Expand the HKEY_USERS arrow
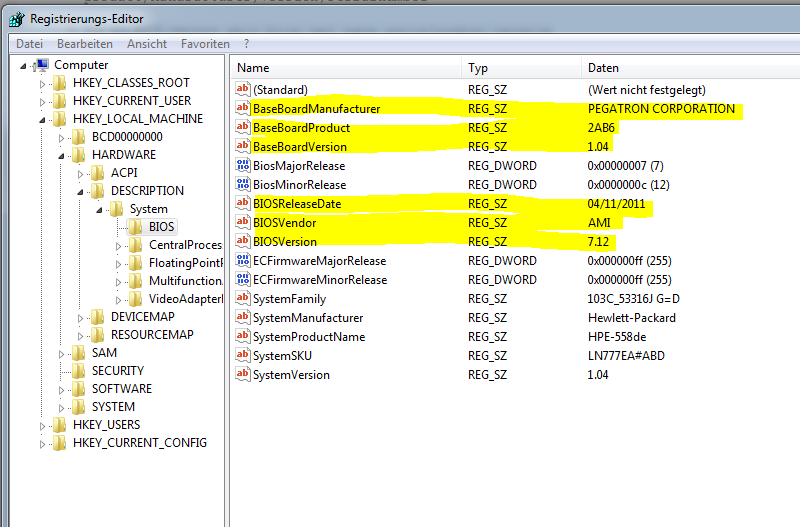This screenshot has width=800, height=527. click(42, 426)
